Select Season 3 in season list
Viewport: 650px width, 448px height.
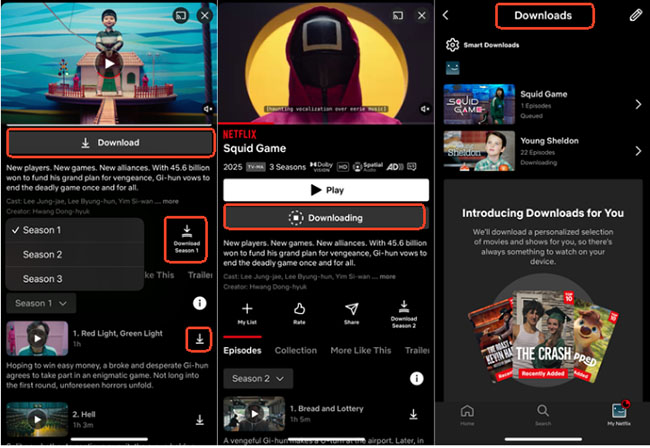pyautogui.click(x=75, y=279)
